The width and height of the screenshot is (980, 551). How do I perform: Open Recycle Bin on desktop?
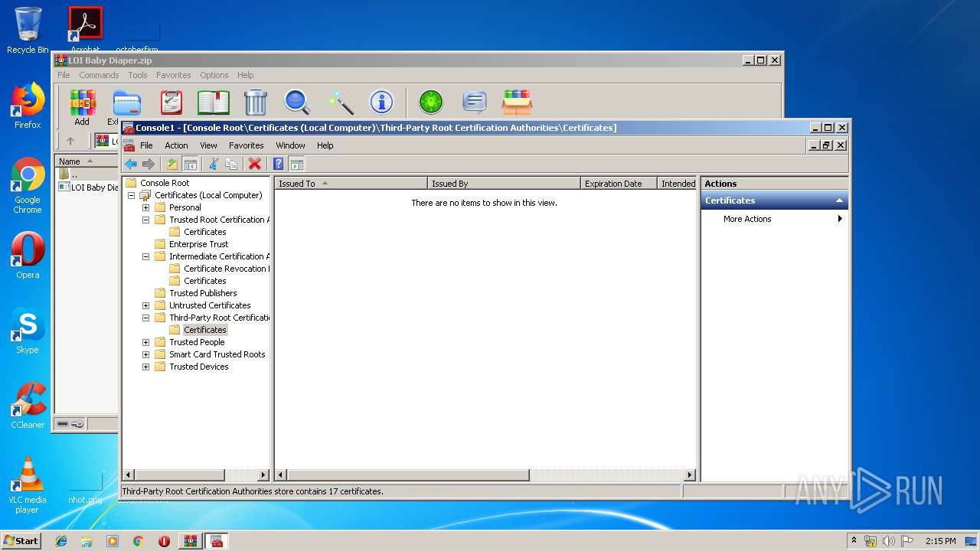28,31
